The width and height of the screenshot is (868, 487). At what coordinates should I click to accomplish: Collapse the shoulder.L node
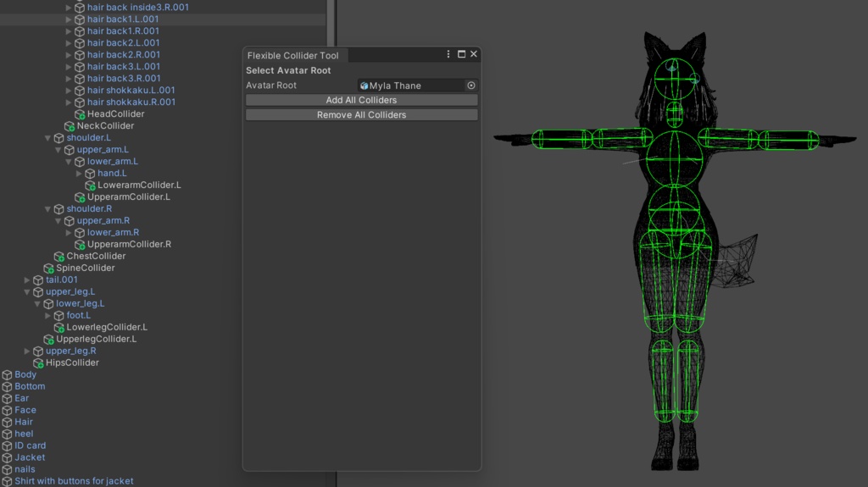click(x=47, y=138)
